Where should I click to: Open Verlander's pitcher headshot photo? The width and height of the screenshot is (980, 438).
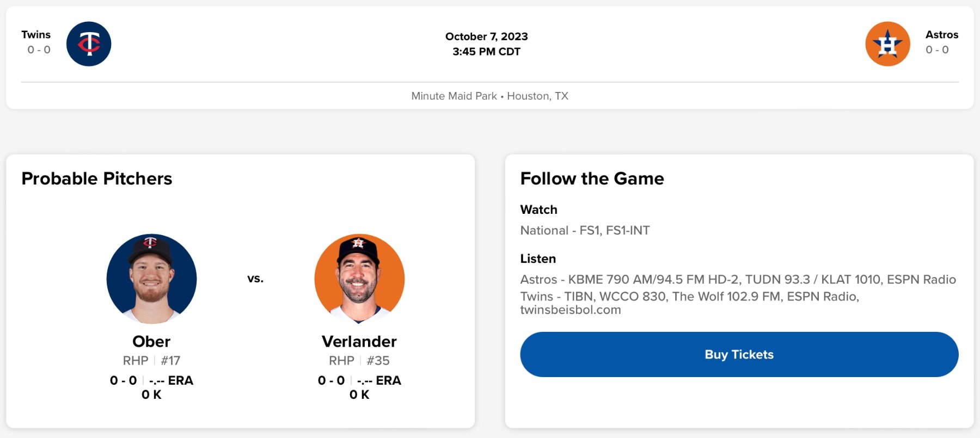tap(359, 279)
